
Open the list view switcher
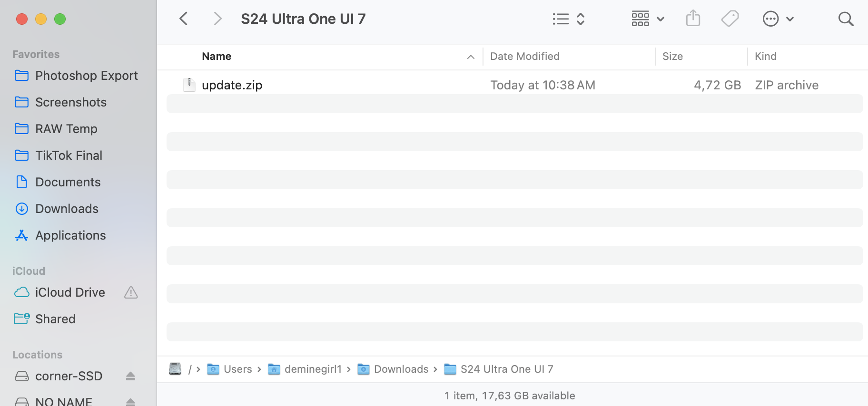569,19
